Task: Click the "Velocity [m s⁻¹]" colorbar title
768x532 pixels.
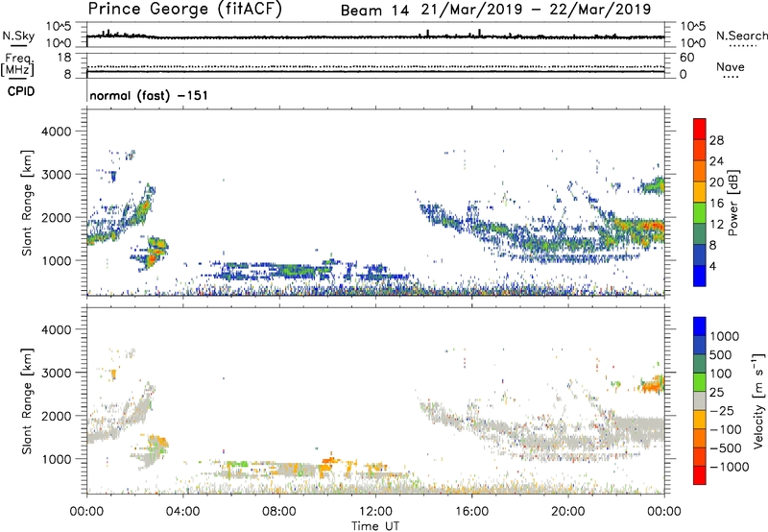Action: pyautogui.click(x=758, y=400)
